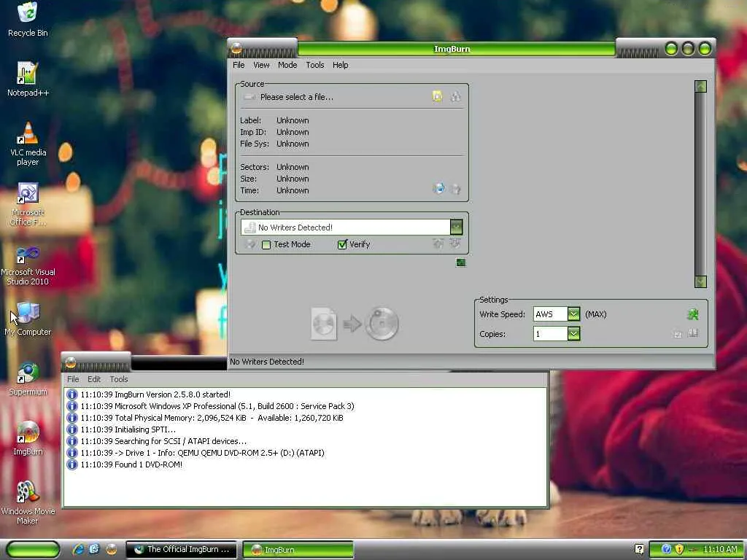Click the large Write image-to-disc button
The width and height of the screenshot is (747, 560).
[x=355, y=324]
